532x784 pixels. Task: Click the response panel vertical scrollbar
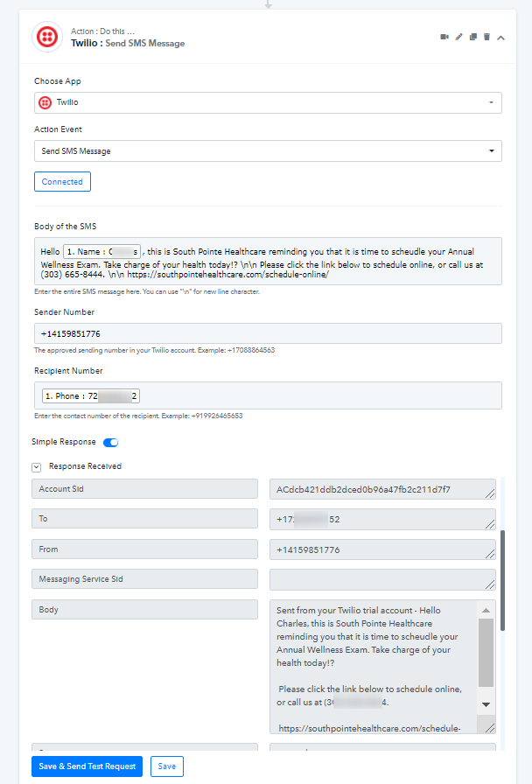[x=502, y=577]
